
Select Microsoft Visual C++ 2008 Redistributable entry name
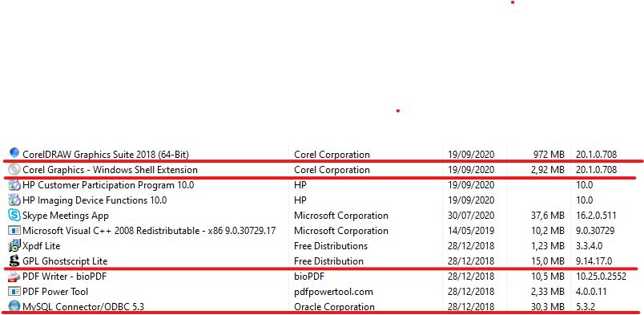tap(149, 231)
